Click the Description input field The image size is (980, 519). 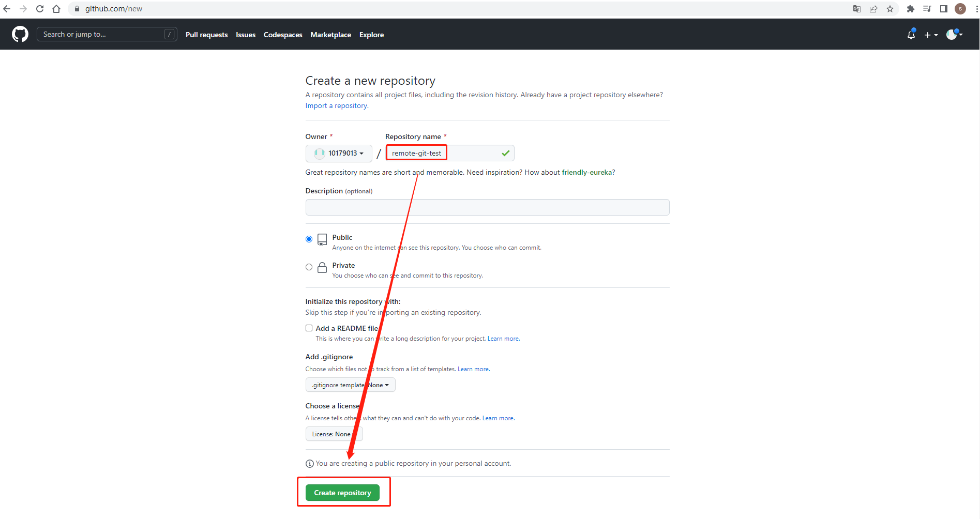click(487, 207)
